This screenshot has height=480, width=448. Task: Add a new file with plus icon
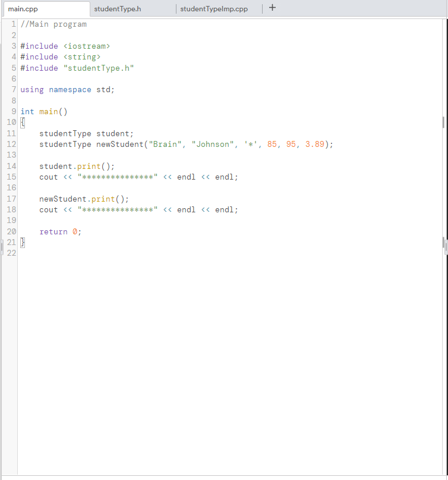272,8
